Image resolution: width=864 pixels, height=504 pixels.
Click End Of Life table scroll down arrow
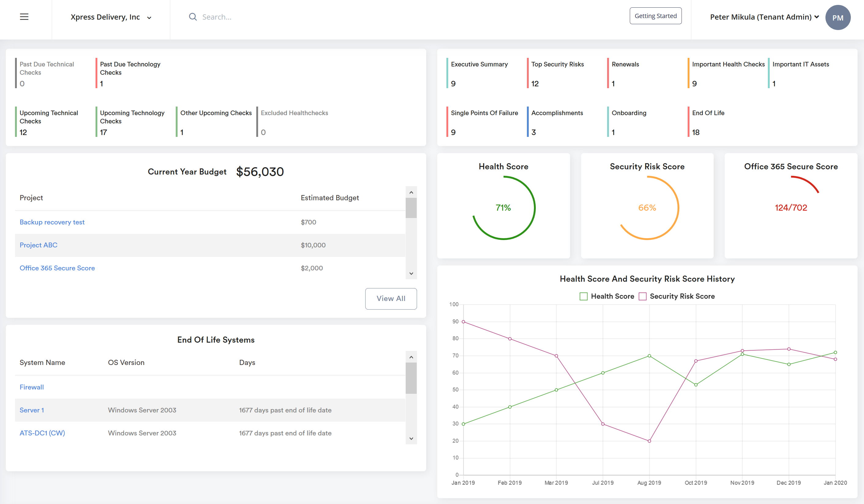(x=411, y=438)
